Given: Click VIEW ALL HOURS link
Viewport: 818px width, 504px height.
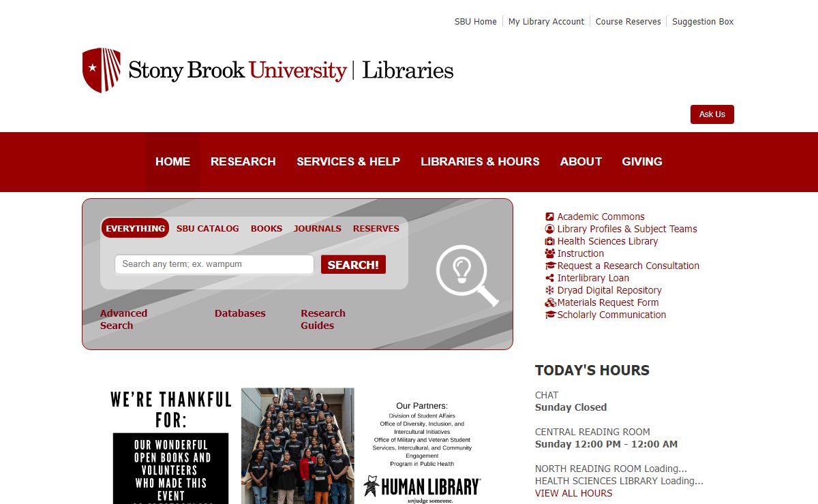Looking at the screenshot, I should (x=573, y=493).
